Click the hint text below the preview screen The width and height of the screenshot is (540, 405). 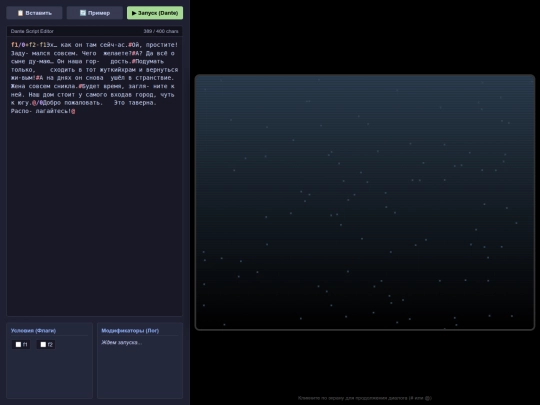365,398
